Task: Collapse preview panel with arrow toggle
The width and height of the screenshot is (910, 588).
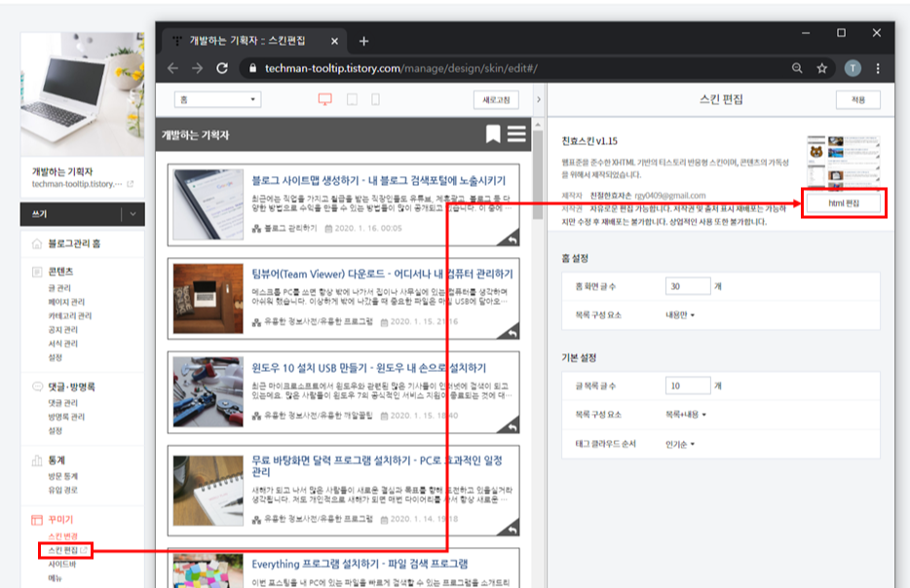Action: [x=539, y=99]
